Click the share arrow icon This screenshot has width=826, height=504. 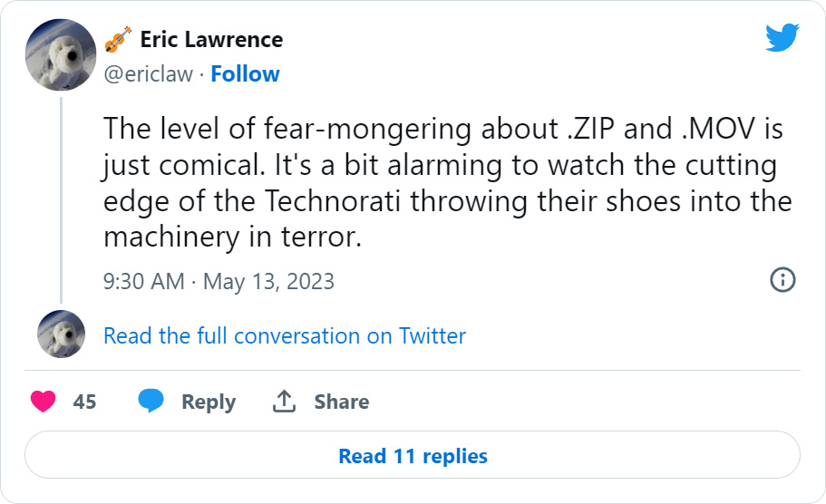(285, 402)
